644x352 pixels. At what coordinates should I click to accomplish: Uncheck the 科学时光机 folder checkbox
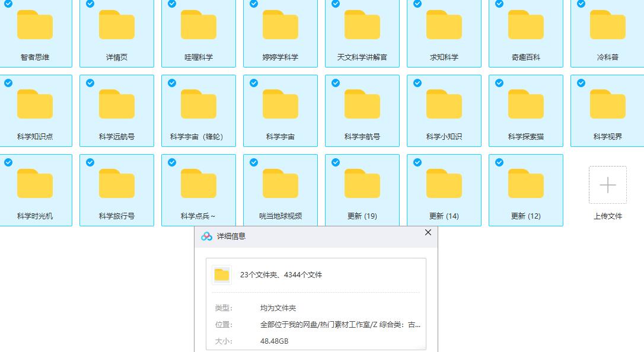(x=8, y=162)
